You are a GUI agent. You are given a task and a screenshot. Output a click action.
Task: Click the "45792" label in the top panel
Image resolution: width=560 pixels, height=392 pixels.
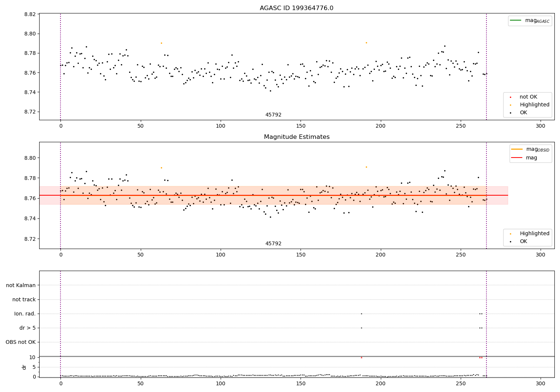coord(273,115)
